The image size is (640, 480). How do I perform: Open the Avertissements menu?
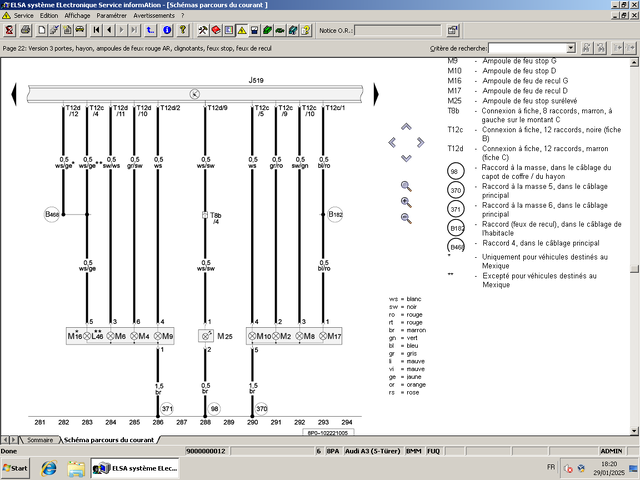click(x=153, y=16)
